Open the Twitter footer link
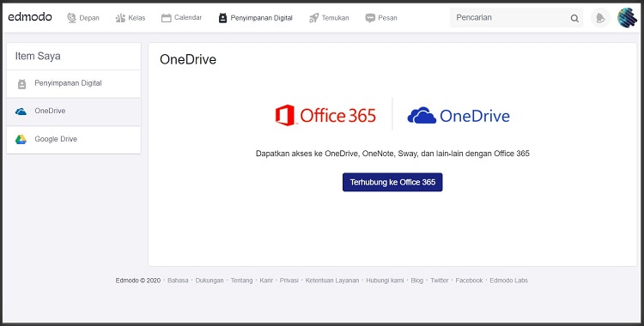Screen dimensions: 644x326 coord(440,281)
